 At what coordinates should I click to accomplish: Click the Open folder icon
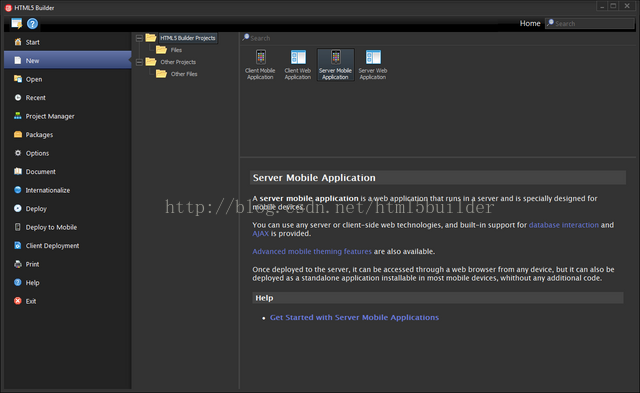click(x=18, y=79)
